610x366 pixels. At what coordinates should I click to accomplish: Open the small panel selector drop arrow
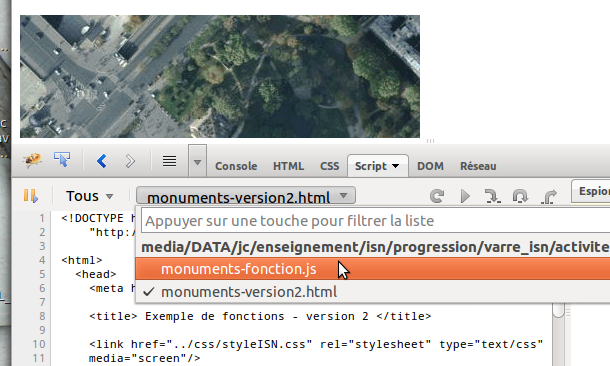(x=197, y=162)
